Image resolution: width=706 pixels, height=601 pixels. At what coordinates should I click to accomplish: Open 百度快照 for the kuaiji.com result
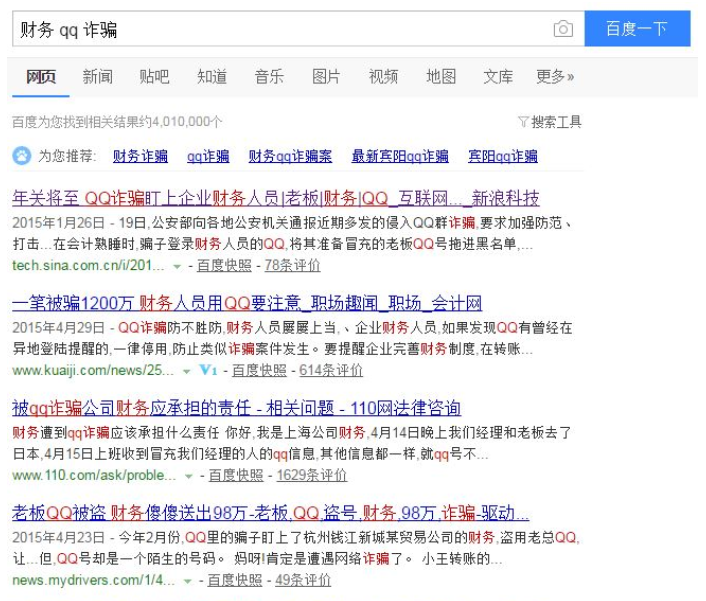point(259,371)
